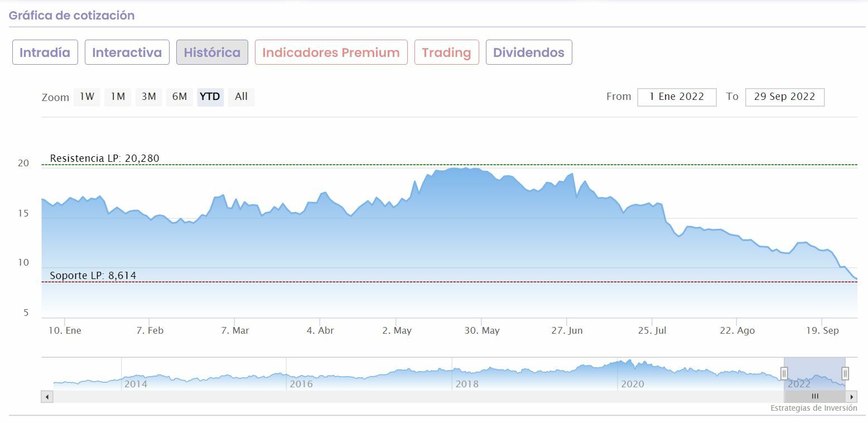Show All historical data range
This screenshot has height=423, width=868.
pyautogui.click(x=241, y=97)
